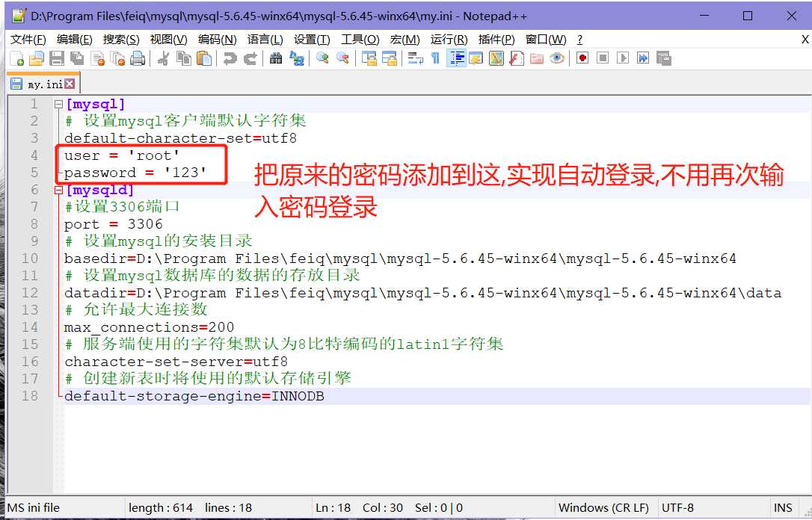The width and height of the screenshot is (812, 520).
Task: Open the 编码(N) menu
Action: tap(217, 40)
